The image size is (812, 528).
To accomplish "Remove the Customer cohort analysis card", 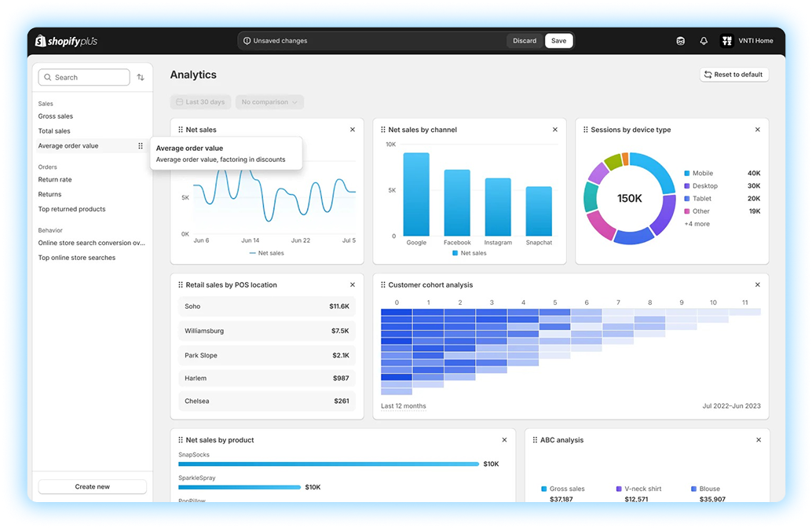I will [758, 285].
